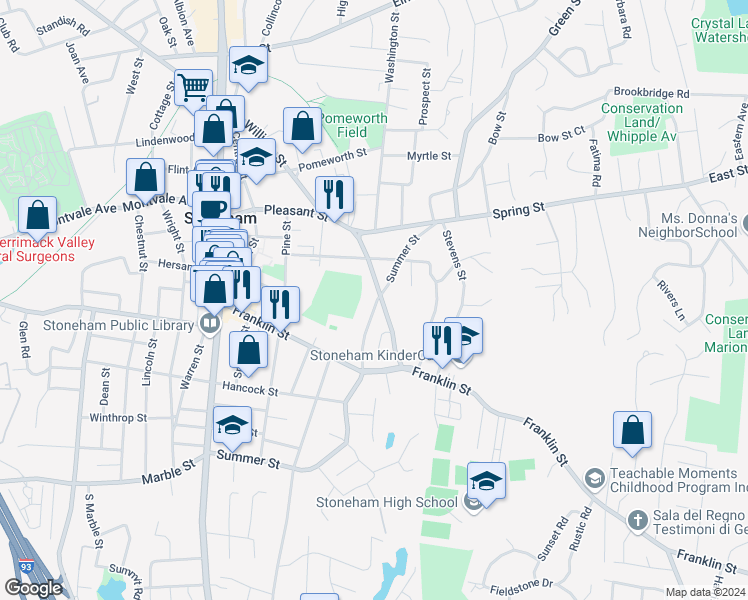Image resolution: width=748 pixels, height=600 pixels.
Task: Open the shopping bag marker beside Pomeworth Field
Action: point(302,127)
